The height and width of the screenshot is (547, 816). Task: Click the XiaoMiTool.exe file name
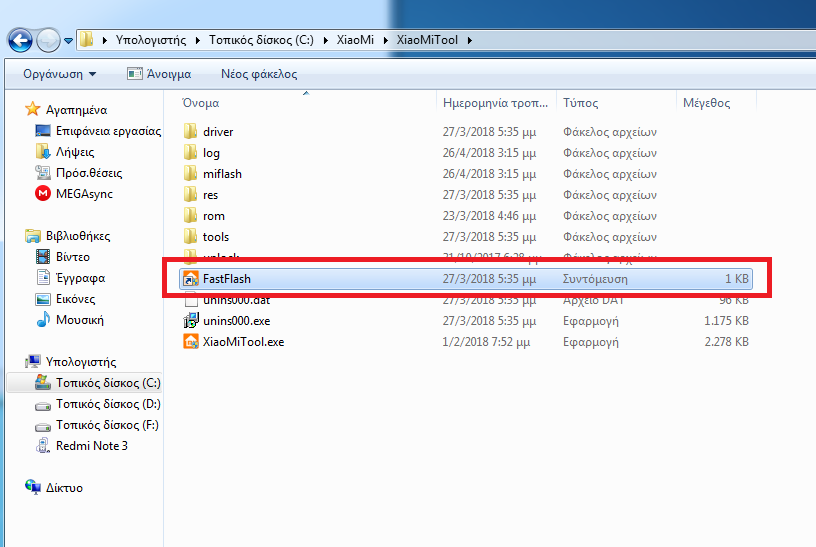(x=244, y=342)
